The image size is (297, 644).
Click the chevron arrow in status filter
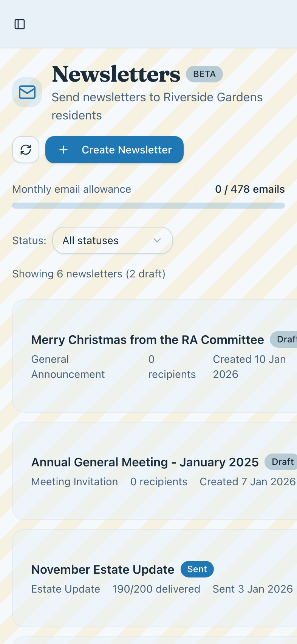[157, 240]
